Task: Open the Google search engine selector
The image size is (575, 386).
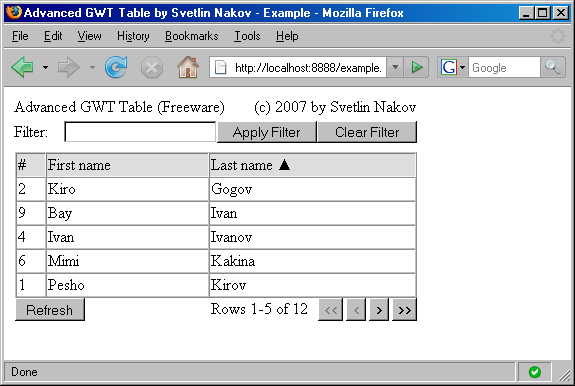Action: point(453,67)
